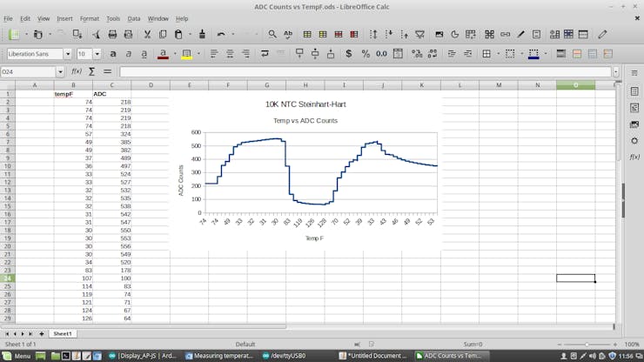Apply percent number format
The height and width of the screenshot is (362, 644).
point(365,53)
